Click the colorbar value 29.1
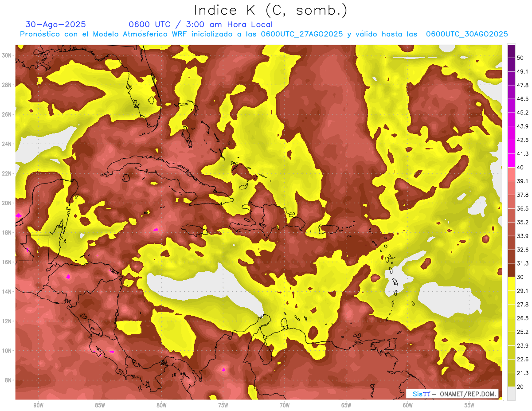 point(523,290)
